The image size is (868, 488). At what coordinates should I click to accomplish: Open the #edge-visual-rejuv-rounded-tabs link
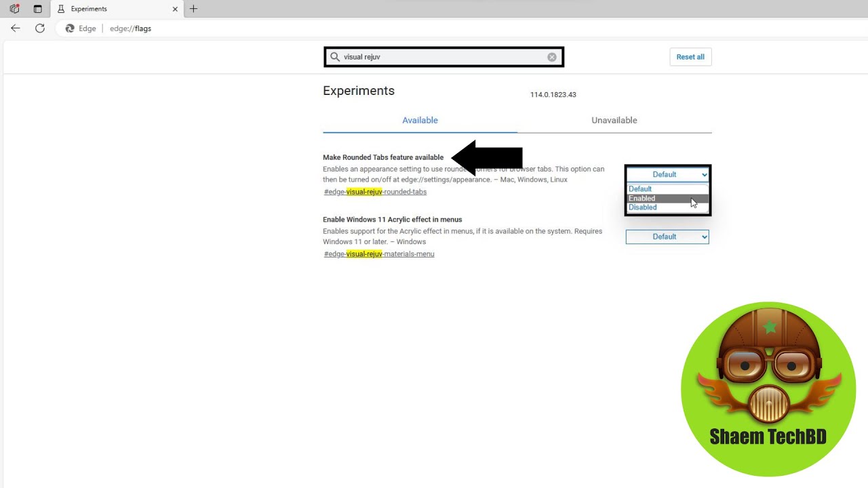pyautogui.click(x=376, y=192)
